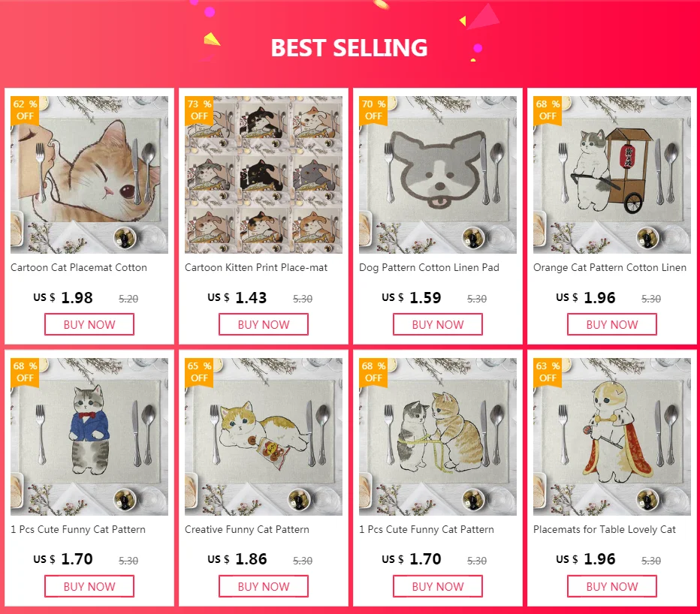Click BUY NOW under the US $1.43 item

264,324
